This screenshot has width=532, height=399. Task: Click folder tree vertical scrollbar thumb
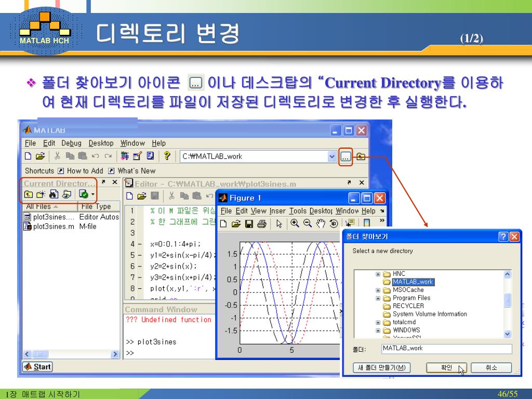(x=507, y=300)
